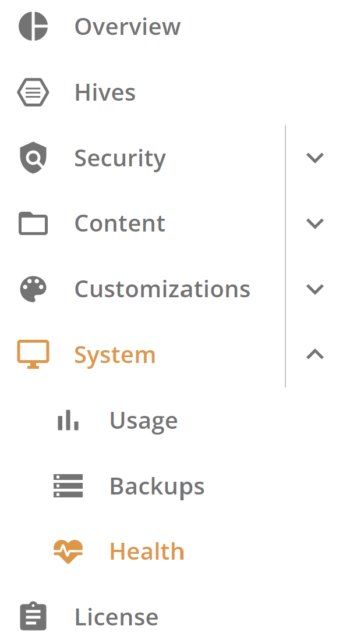Select the Usage submenu label
364x644 pixels.
[143, 421]
